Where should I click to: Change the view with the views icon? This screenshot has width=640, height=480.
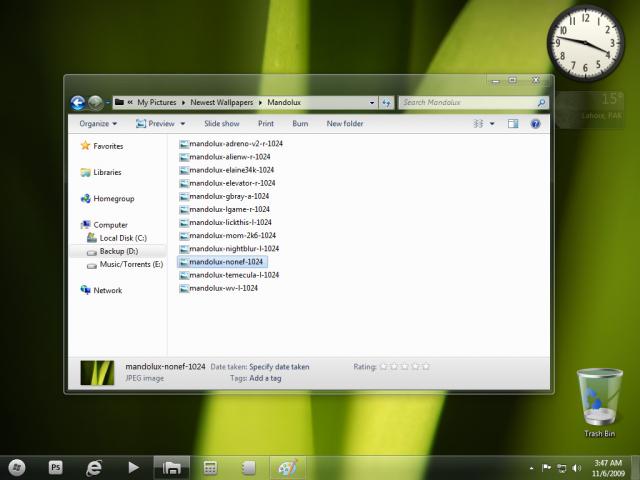[x=478, y=123]
